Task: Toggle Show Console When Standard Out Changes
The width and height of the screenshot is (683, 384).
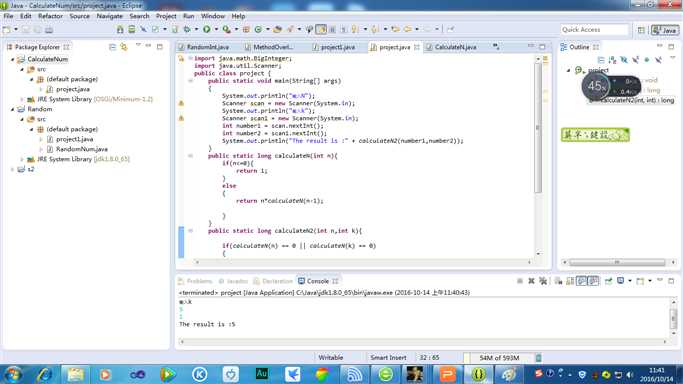Action: point(582,281)
